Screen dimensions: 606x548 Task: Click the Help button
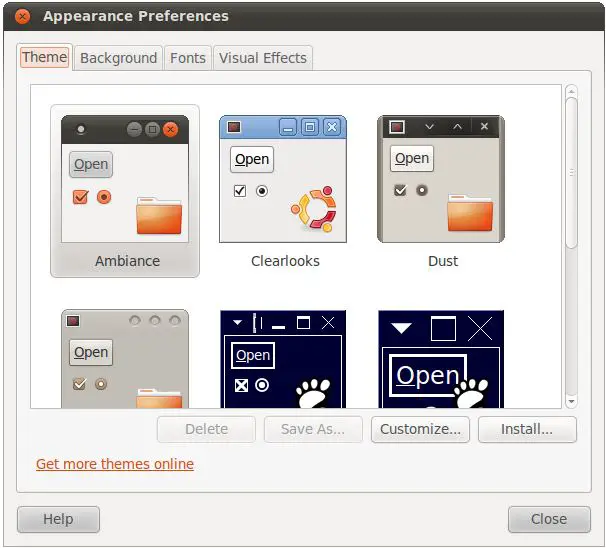click(58, 519)
